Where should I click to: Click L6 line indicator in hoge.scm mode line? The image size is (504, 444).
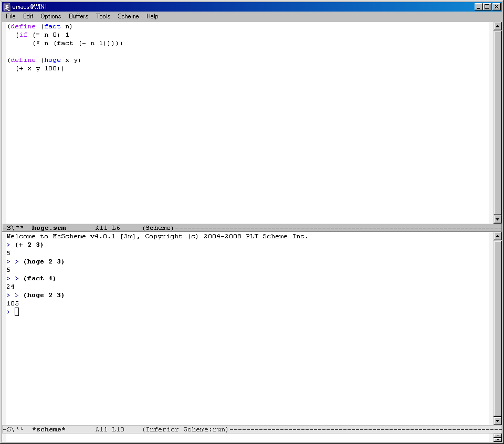click(x=116, y=228)
